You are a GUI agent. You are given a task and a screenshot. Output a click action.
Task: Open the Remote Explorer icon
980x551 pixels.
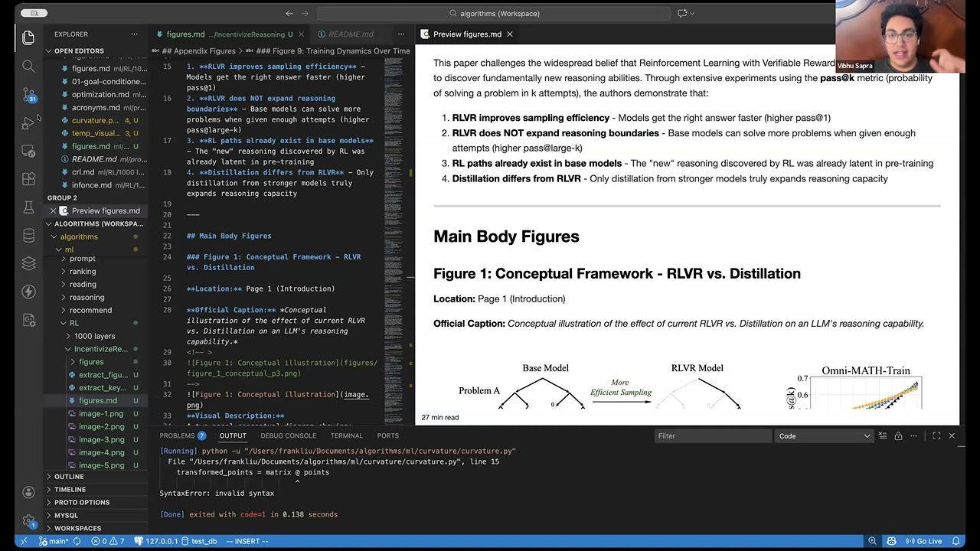[28, 151]
